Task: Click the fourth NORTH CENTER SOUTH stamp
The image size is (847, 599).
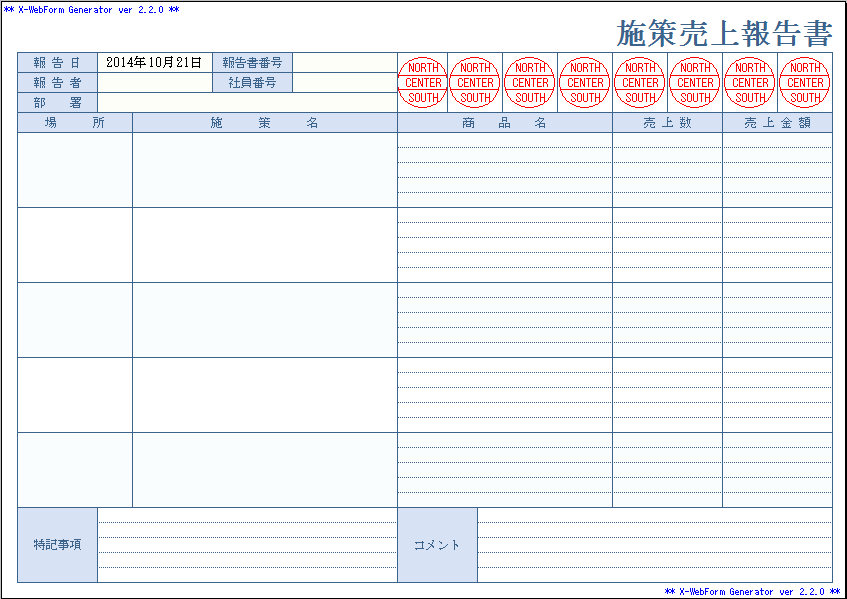Action: pos(585,82)
